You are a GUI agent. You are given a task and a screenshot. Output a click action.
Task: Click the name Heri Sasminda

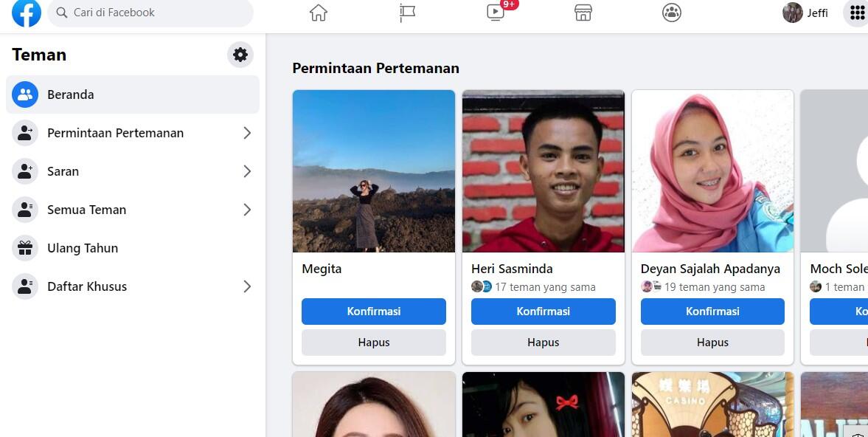(x=512, y=269)
